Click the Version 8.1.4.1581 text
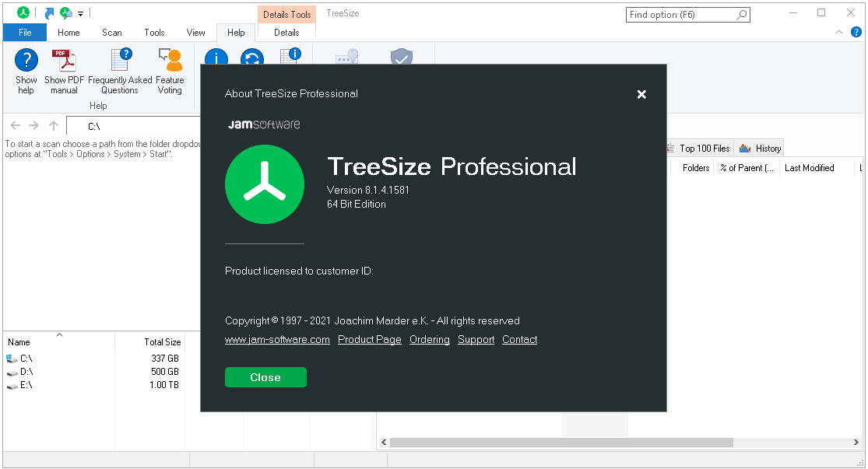868x469 pixels. 368,191
